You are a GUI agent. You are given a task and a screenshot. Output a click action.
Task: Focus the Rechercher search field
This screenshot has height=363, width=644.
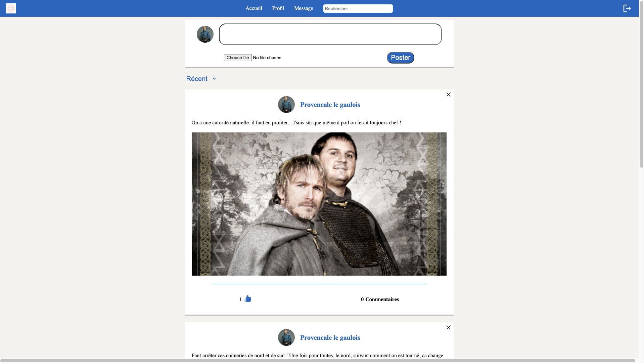coord(358,8)
